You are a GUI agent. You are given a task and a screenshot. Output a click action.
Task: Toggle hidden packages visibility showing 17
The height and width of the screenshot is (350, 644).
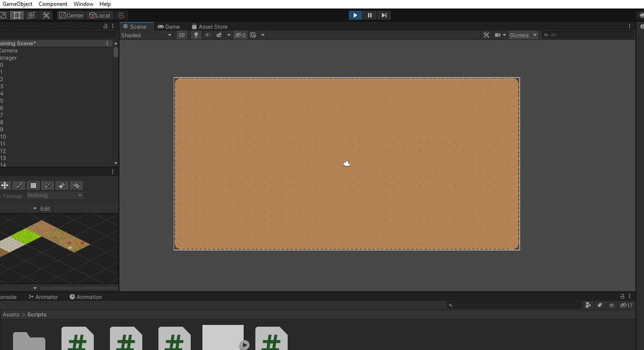(626, 305)
